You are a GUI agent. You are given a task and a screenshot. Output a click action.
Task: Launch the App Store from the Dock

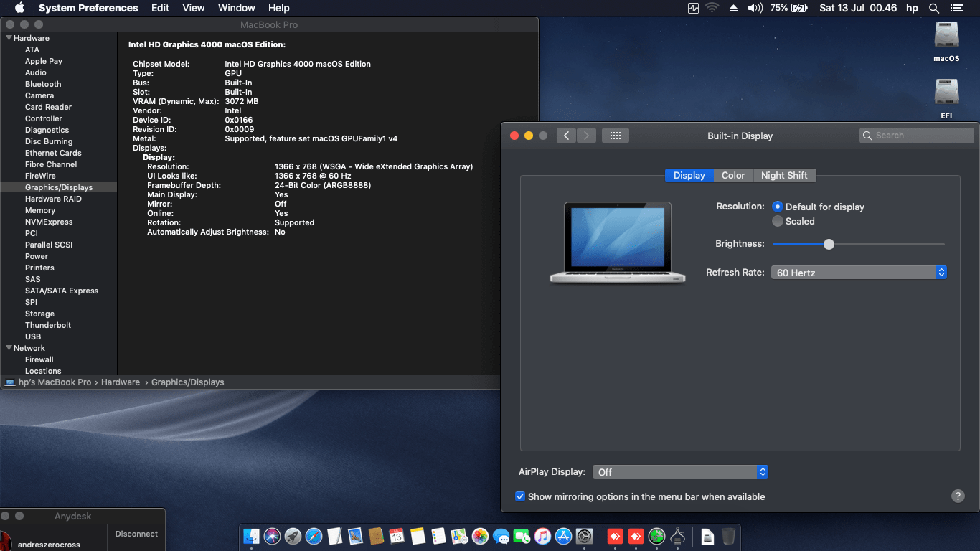click(x=562, y=536)
